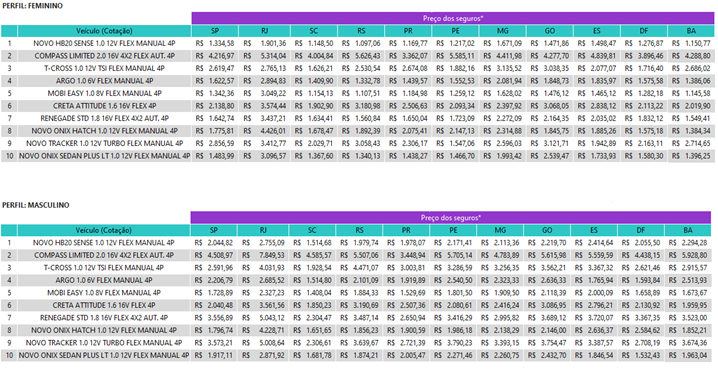Click the purple Preço dos seguros header at top
The width and height of the screenshot is (718, 377).
point(452,18)
